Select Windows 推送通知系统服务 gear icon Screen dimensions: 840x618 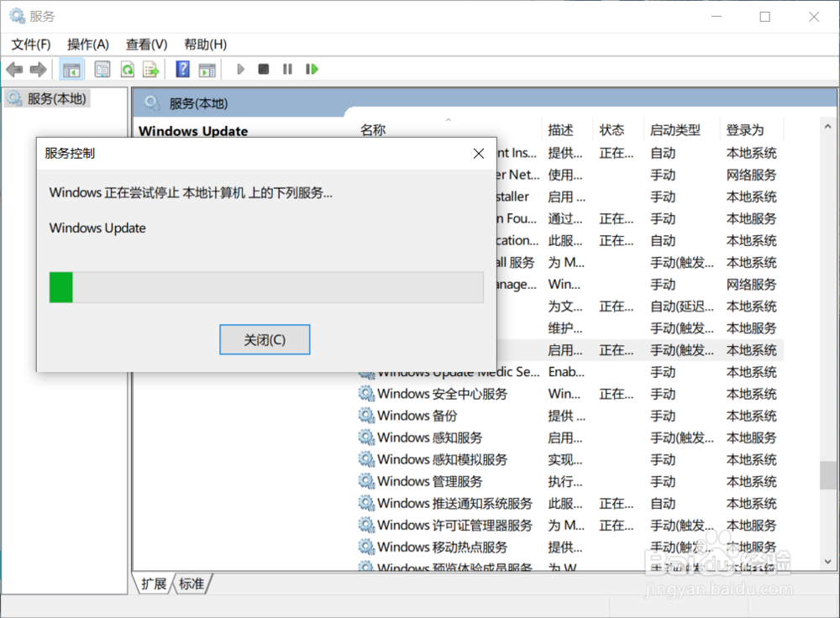click(x=366, y=504)
